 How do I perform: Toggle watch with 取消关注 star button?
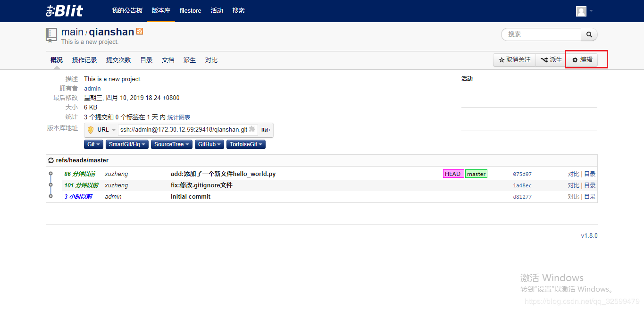(515, 60)
